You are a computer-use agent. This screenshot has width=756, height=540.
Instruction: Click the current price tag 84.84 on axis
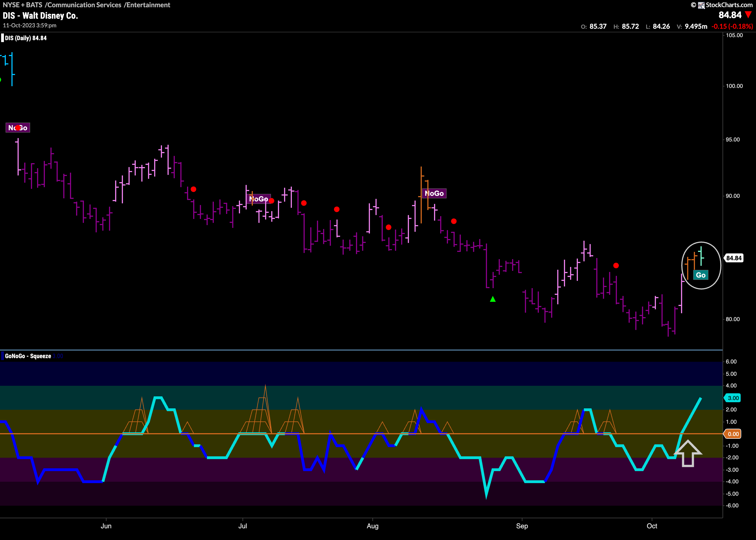click(x=734, y=258)
